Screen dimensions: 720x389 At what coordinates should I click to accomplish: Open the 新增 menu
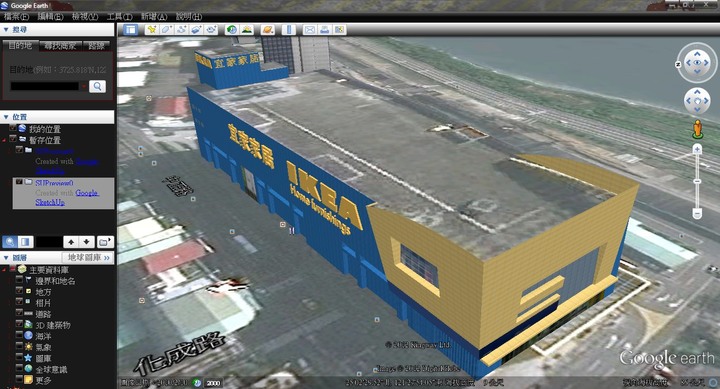154,17
